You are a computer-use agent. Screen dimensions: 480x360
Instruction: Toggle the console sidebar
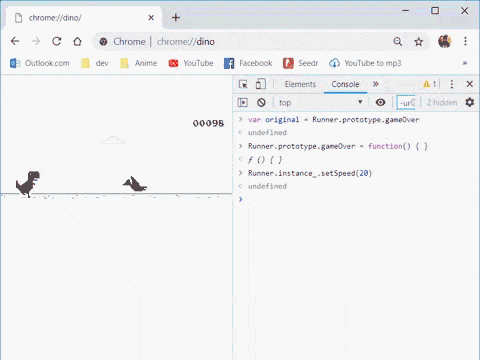click(x=243, y=102)
